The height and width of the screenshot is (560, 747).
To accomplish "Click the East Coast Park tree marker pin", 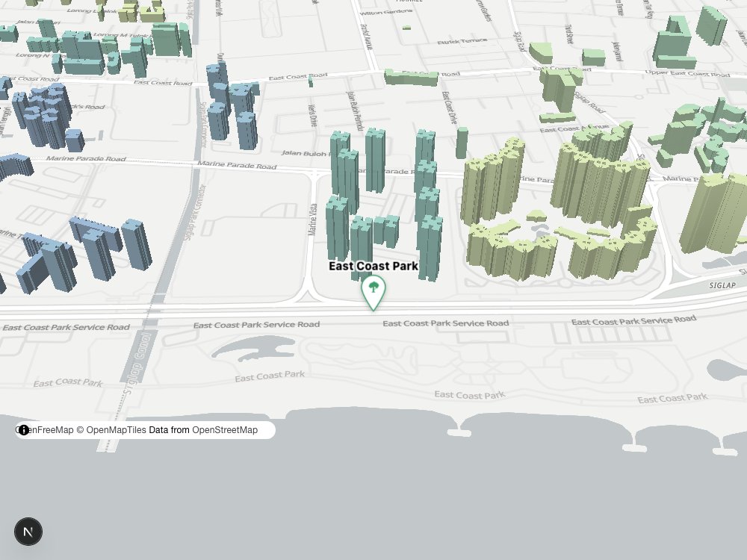I will tap(373, 293).
